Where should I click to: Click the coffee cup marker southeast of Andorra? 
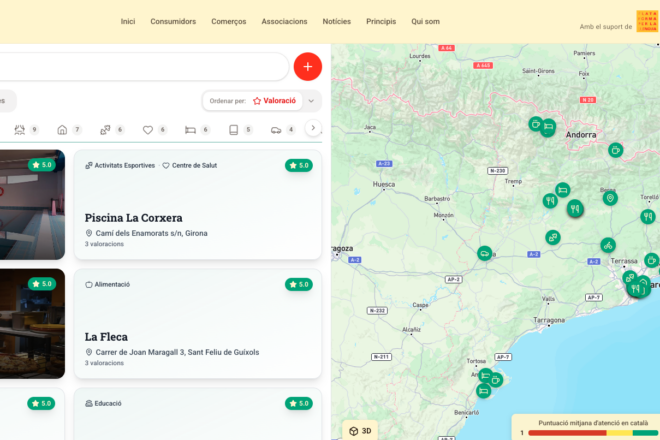click(615, 150)
